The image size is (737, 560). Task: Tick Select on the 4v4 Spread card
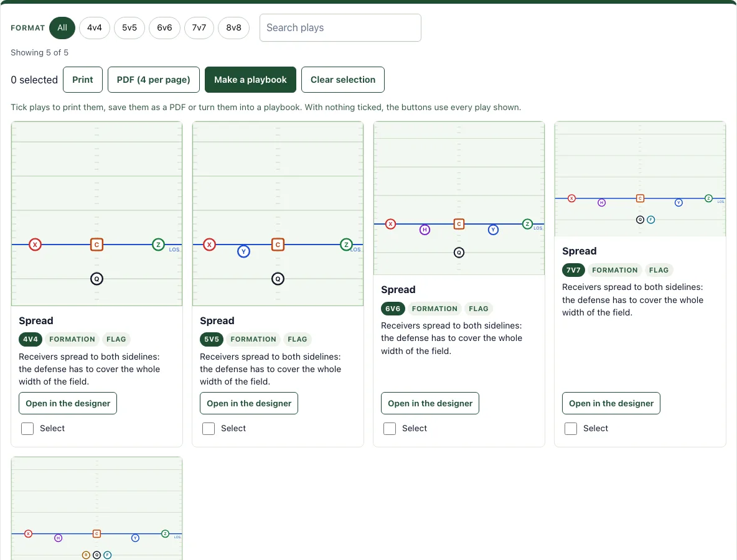tap(27, 429)
